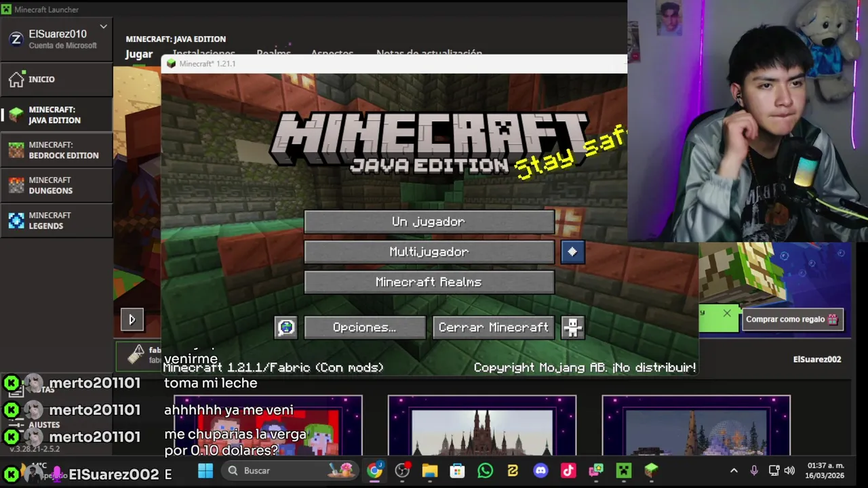This screenshot has height=488, width=868.
Task: Click Minecraft 1.21.1/Fabric (Con mods) text
Action: click(x=273, y=367)
